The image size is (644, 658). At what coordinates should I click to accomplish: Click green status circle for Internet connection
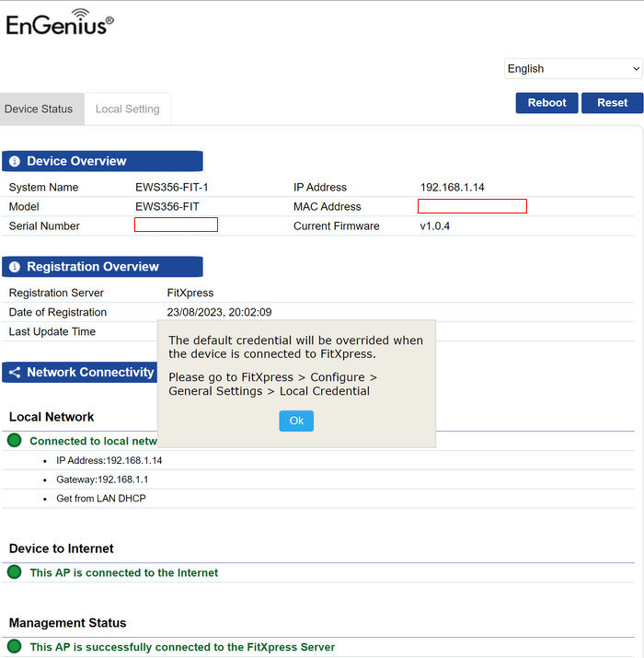pos(15,572)
